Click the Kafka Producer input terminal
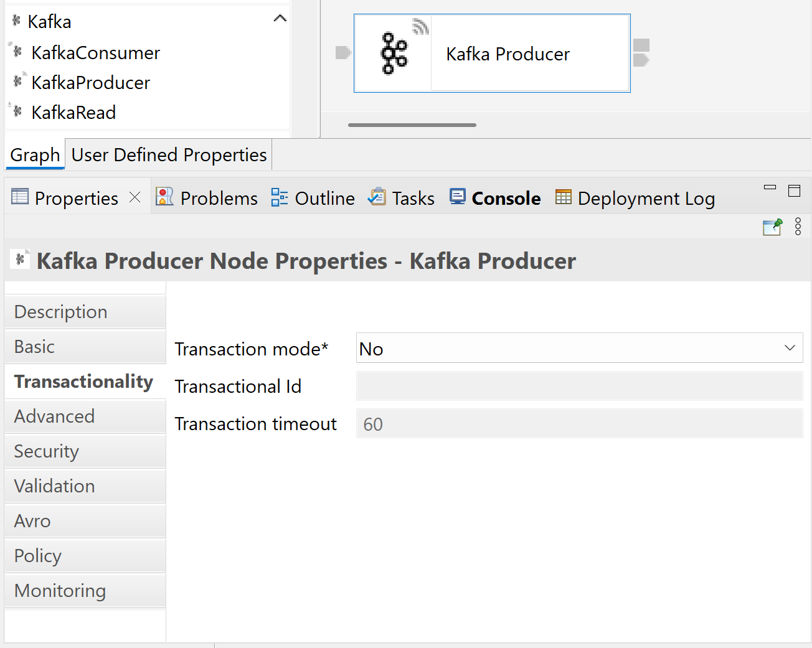The height and width of the screenshot is (648, 812). click(343, 52)
